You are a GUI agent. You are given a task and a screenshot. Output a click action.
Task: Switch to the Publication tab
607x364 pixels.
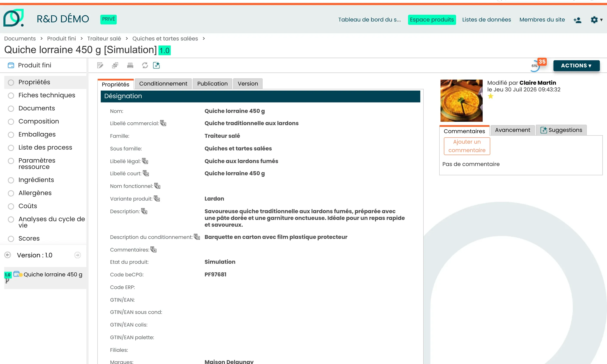(x=212, y=84)
